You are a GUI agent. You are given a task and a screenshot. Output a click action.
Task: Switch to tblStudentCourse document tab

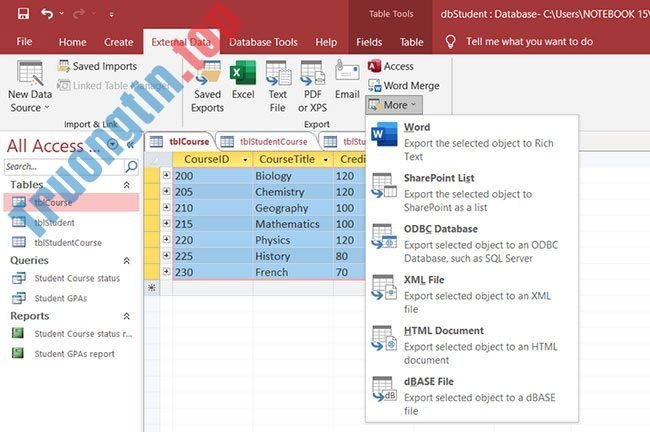click(x=267, y=142)
